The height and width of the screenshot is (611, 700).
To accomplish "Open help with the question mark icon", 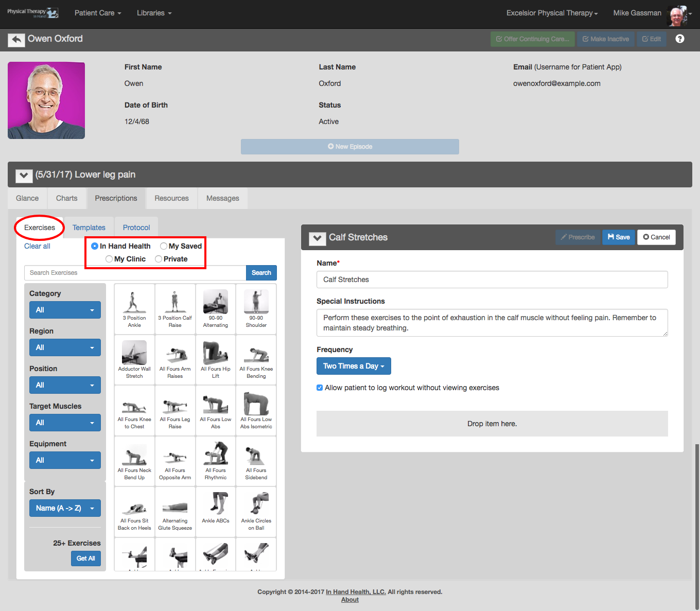I will [x=680, y=39].
